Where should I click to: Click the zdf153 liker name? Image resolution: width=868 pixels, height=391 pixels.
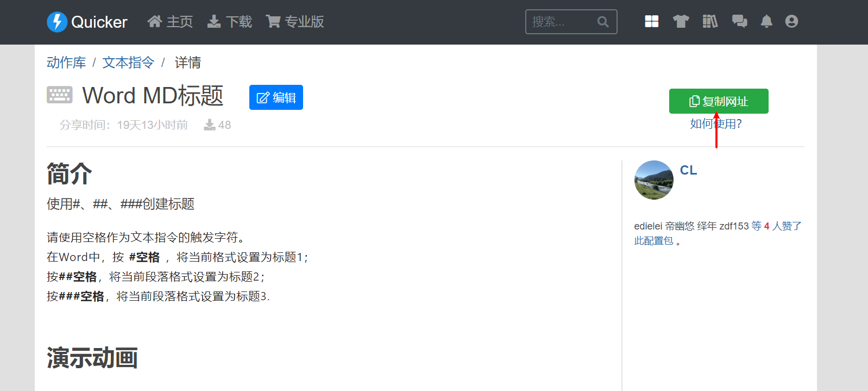(x=734, y=226)
